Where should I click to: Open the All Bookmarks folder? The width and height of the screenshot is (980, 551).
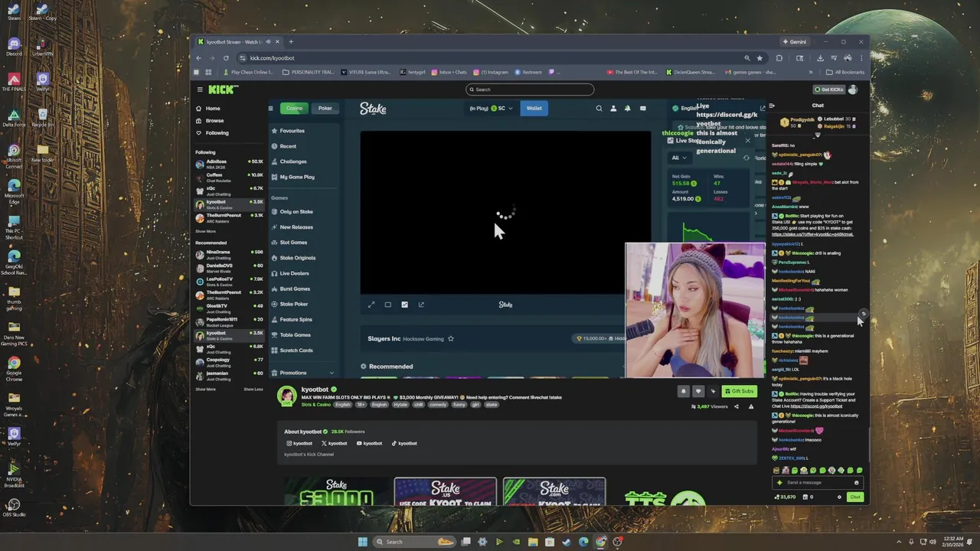[x=846, y=73]
